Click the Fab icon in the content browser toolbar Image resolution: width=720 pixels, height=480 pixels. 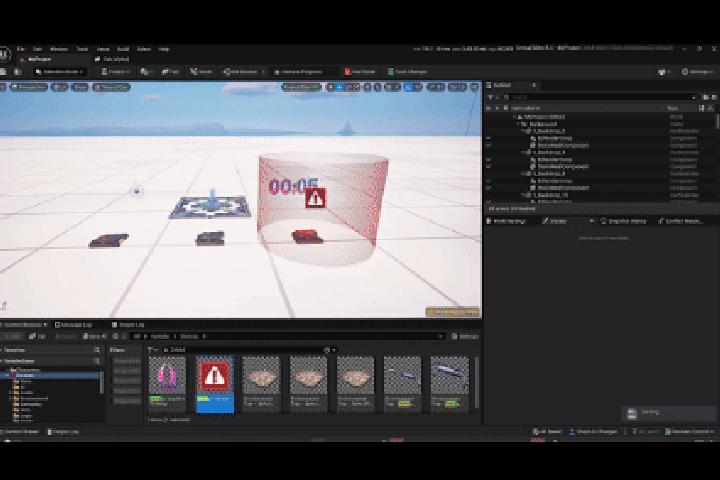[x=38, y=337]
